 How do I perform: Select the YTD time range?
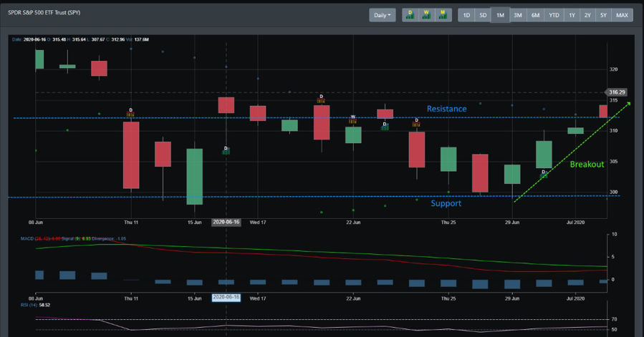pyautogui.click(x=554, y=15)
